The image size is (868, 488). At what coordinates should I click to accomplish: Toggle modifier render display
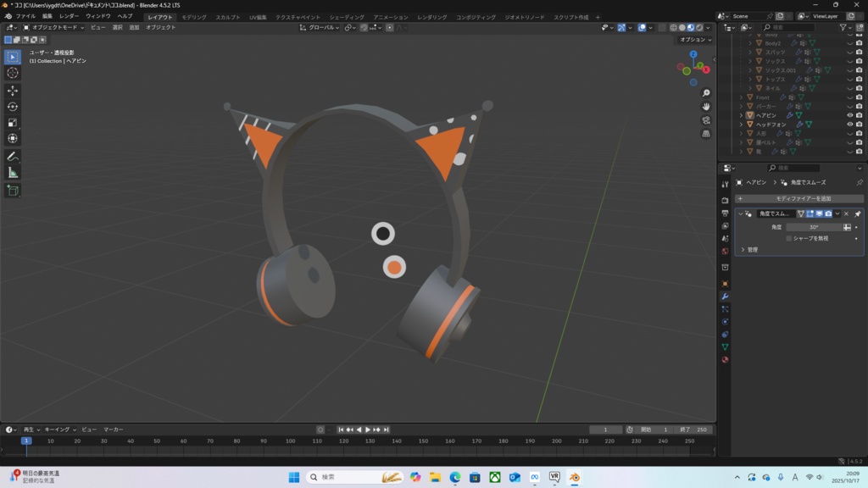pos(828,213)
